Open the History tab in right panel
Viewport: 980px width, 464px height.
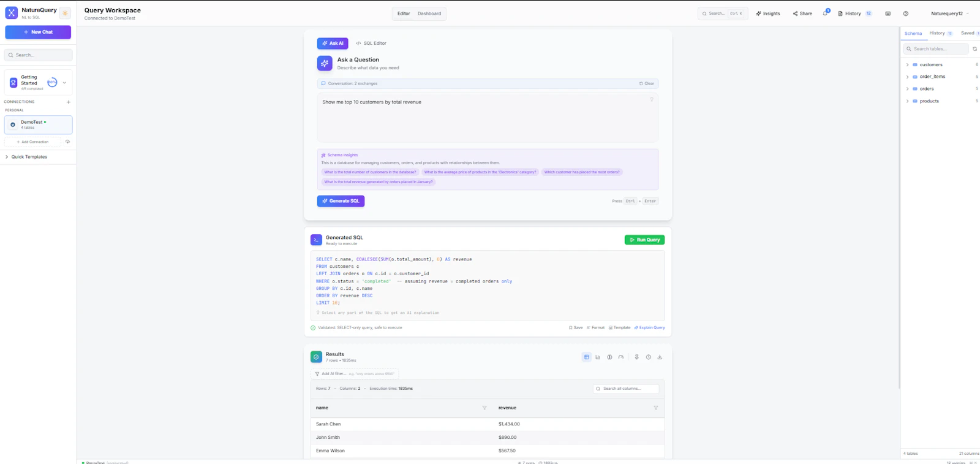[940, 33]
